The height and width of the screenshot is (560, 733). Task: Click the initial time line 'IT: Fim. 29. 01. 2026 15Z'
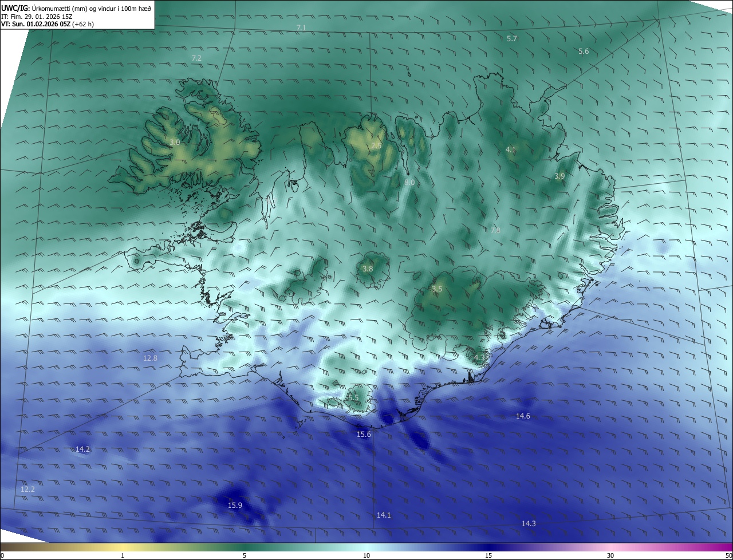tap(37, 16)
